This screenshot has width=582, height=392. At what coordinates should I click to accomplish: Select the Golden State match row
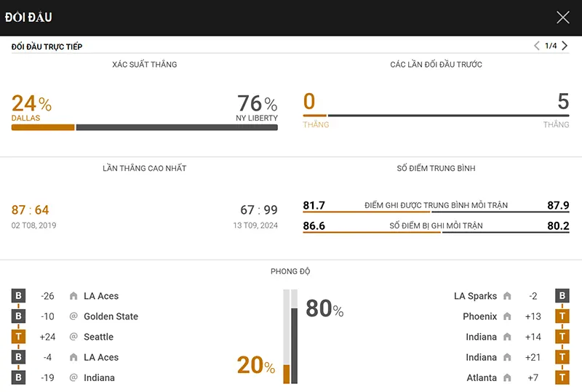(x=75, y=316)
